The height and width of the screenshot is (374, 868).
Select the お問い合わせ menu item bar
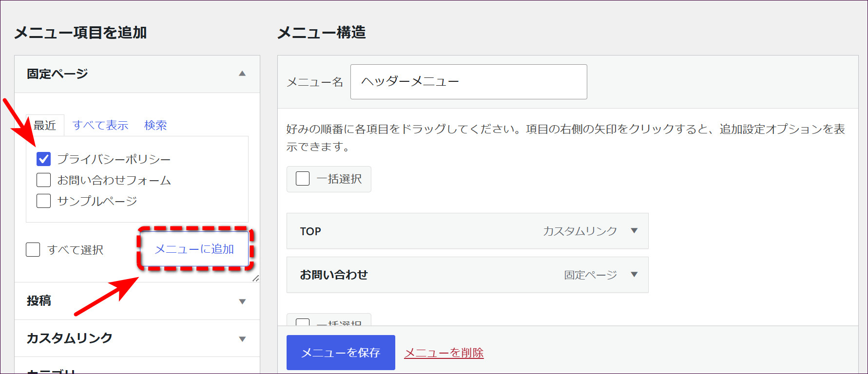pos(467,275)
